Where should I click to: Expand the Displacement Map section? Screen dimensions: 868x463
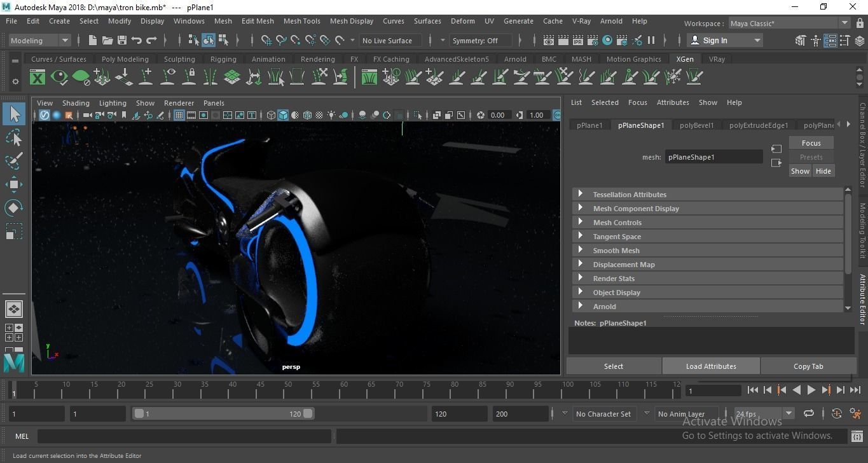tap(707, 265)
